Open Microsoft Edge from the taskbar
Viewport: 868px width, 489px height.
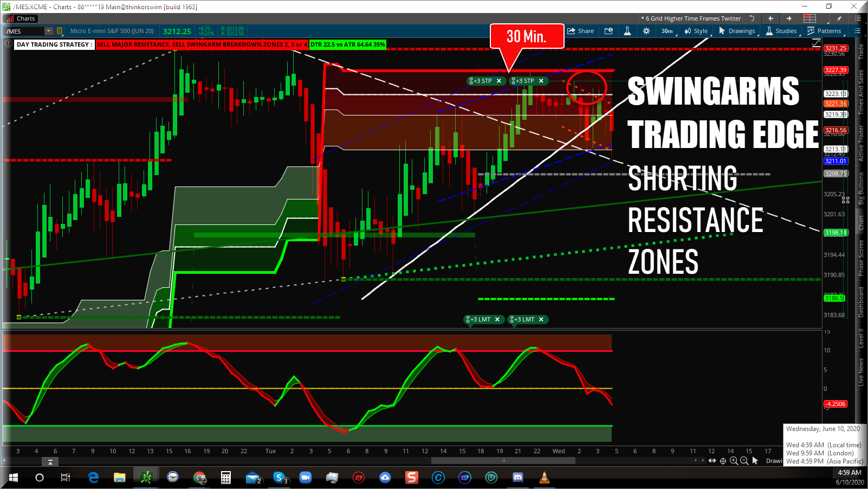tap(93, 478)
